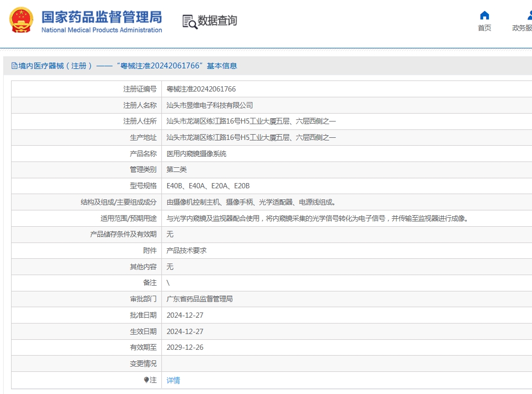
Task: Click 批准日期 value 2024-12-27
Action: (x=185, y=315)
